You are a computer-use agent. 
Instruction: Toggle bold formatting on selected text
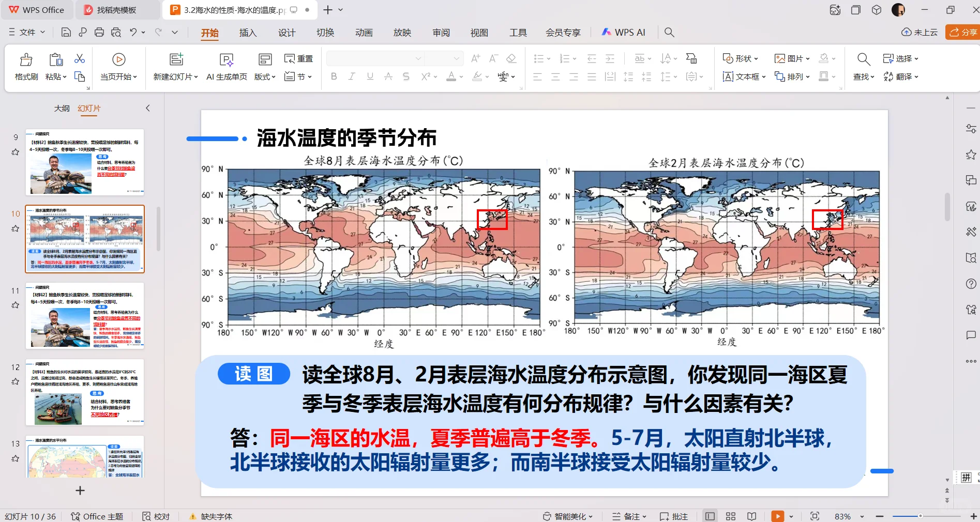point(334,76)
